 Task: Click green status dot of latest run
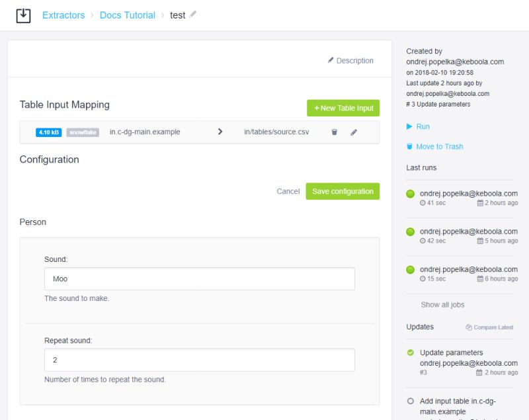coord(411,194)
